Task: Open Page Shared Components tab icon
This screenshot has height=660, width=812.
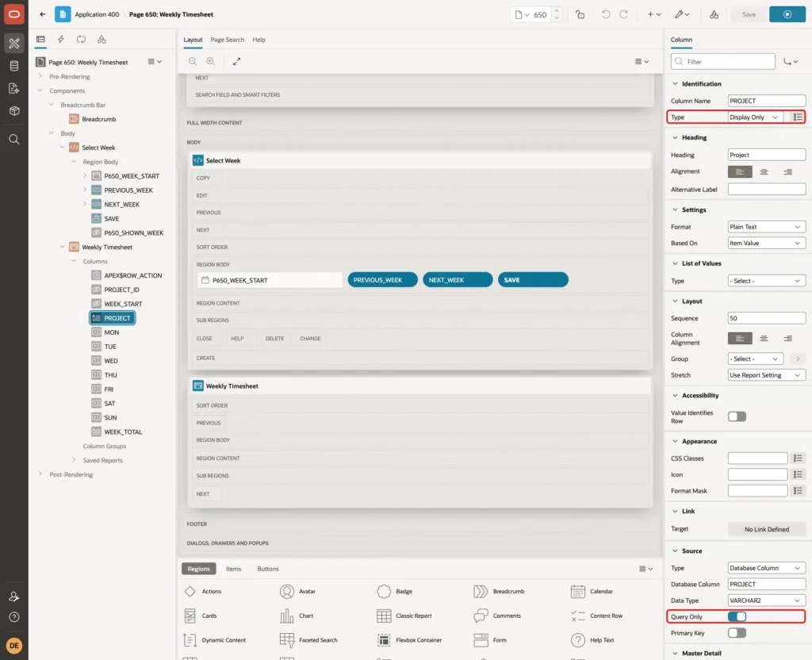Action: pyautogui.click(x=101, y=40)
